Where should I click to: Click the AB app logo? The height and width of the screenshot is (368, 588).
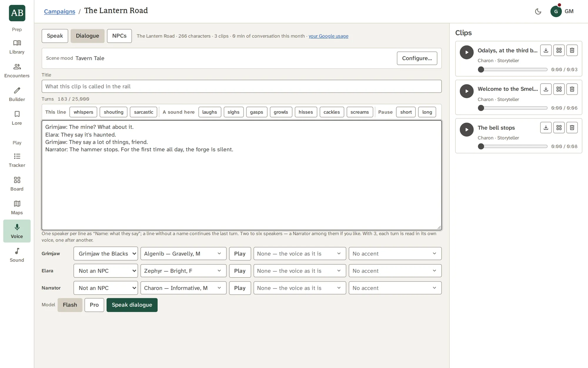tap(17, 13)
